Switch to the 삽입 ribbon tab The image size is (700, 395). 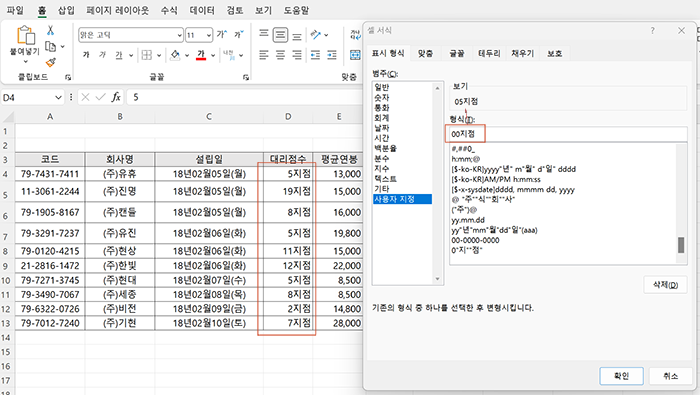(x=66, y=10)
